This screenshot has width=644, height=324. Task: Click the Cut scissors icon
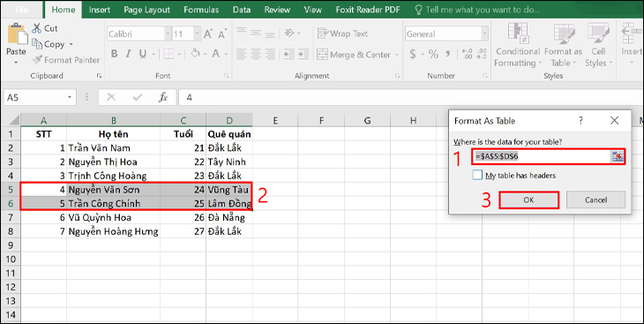37,28
